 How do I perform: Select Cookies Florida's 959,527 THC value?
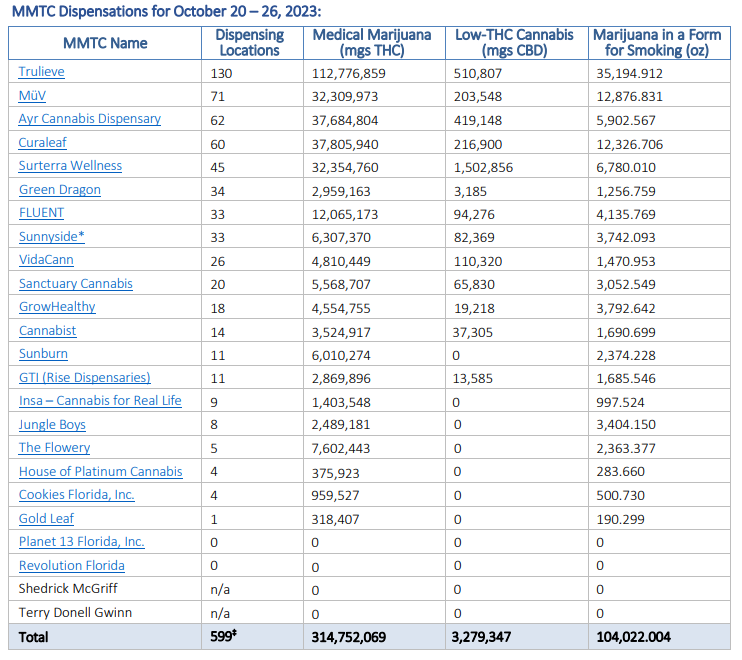point(335,495)
